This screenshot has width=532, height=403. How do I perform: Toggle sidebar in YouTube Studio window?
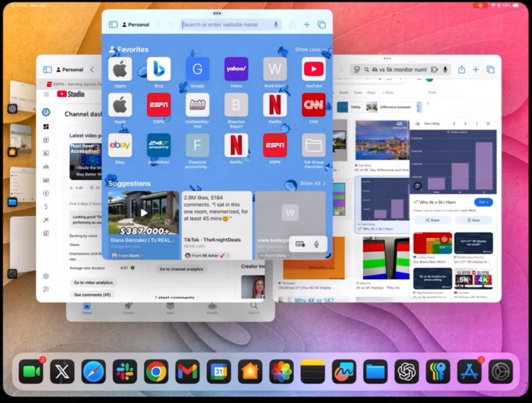pyautogui.click(x=47, y=70)
